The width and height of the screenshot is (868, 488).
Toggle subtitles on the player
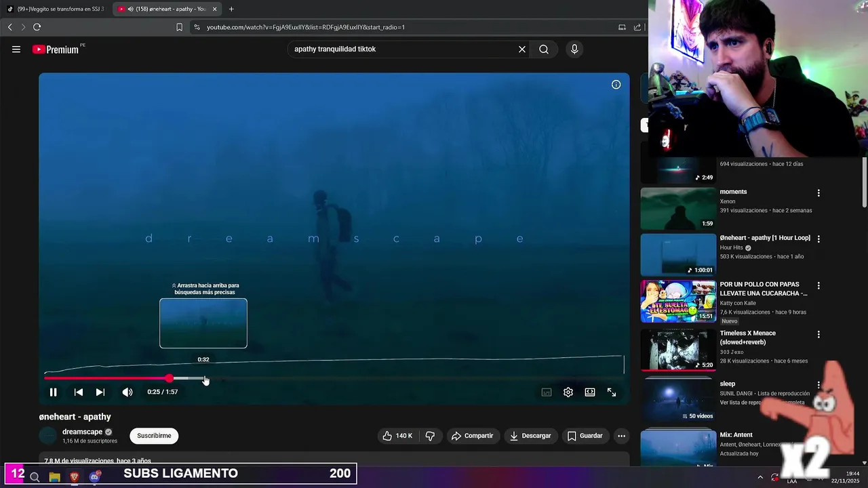tap(547, 392)
